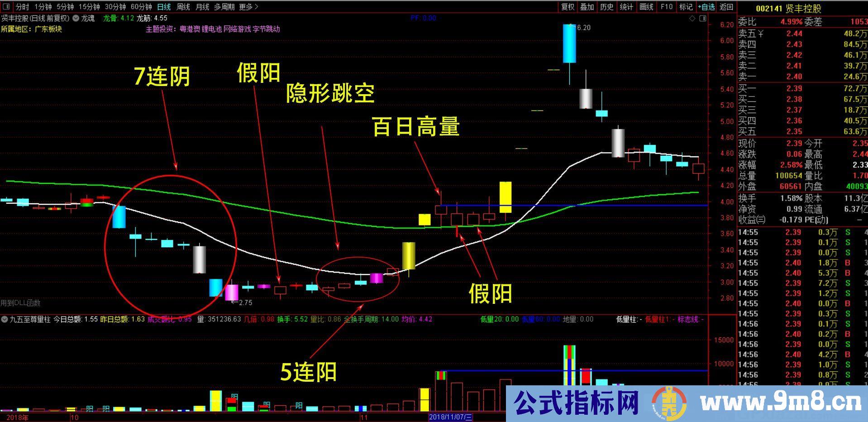
Task: Click the 换手 1.58% field
Action: [x=770, y=198]
